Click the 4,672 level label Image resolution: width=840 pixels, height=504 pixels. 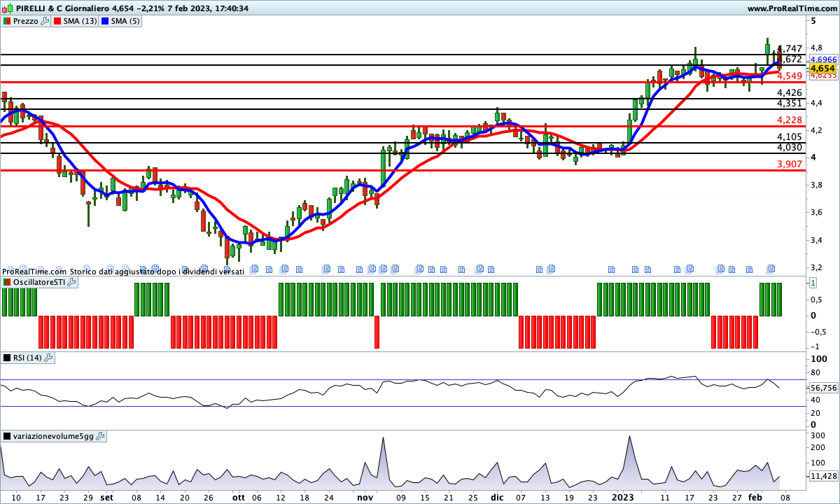coord(790,59)
